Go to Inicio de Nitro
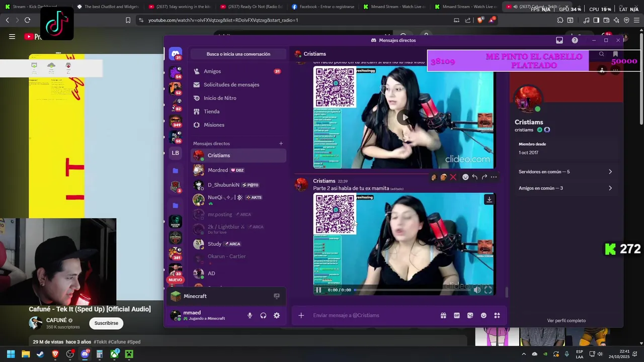This screenshot has width=644, height=362. coord(238,98)
